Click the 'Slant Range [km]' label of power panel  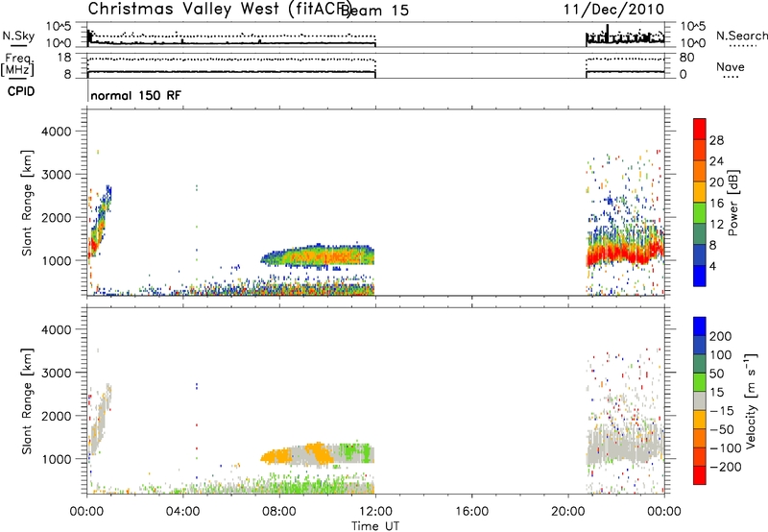(28, 203)
